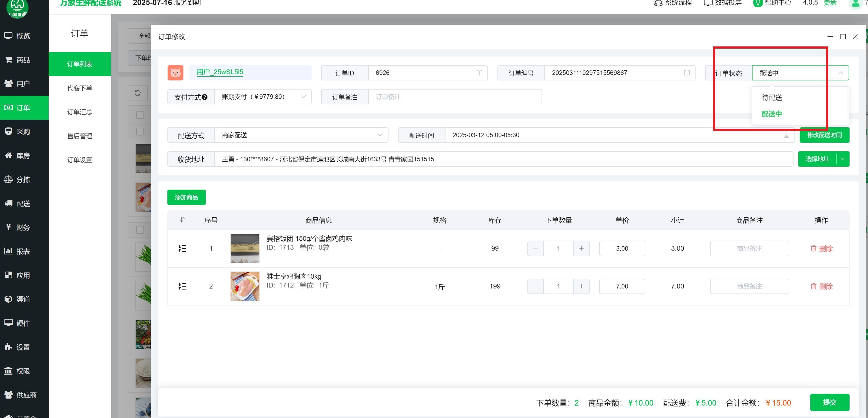Click the drag handle icon for row 1
868x418 pixels.
182,249
